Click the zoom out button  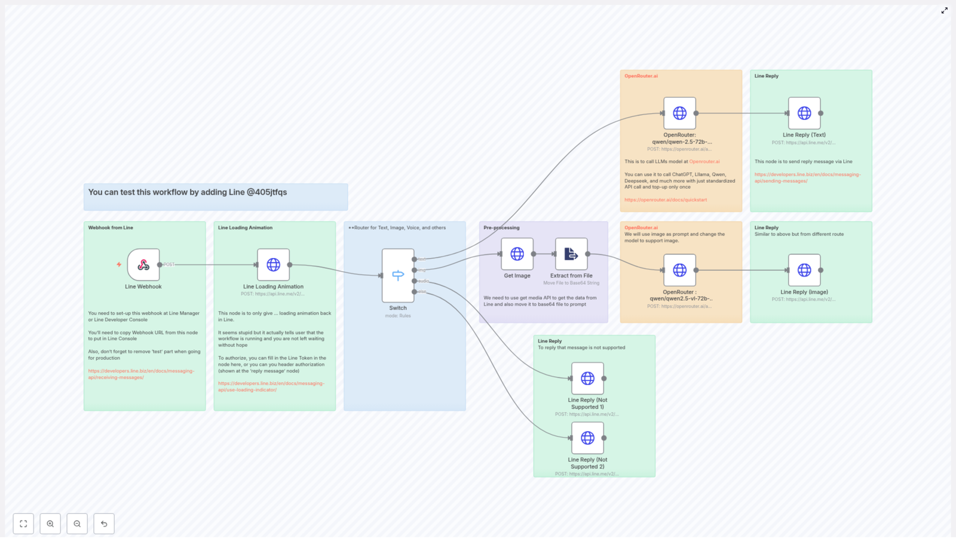click(77, 524)
